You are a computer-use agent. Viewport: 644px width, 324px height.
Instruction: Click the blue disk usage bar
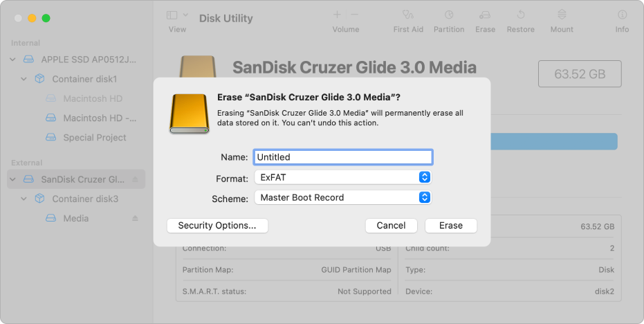click(554, 141)
